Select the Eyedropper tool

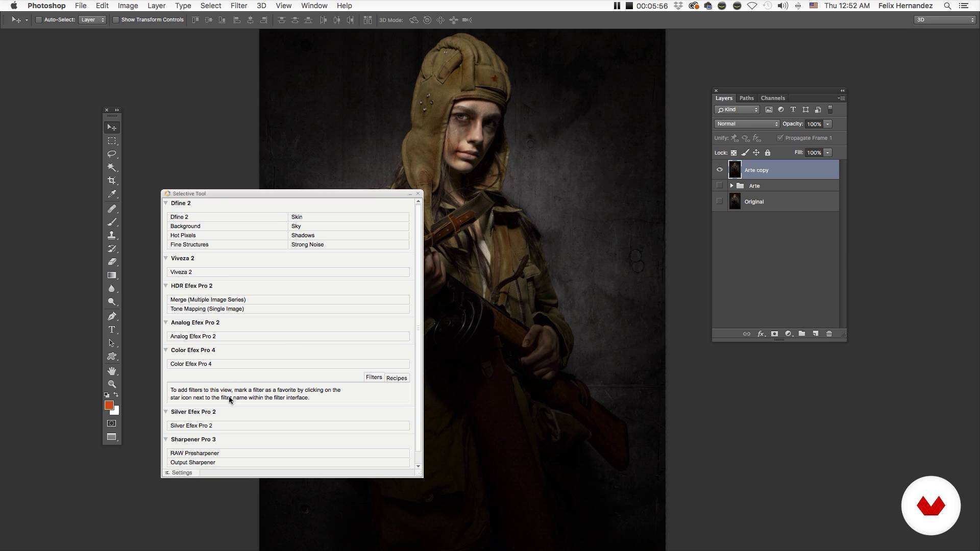pyautogui.click(x=112, y=194)
